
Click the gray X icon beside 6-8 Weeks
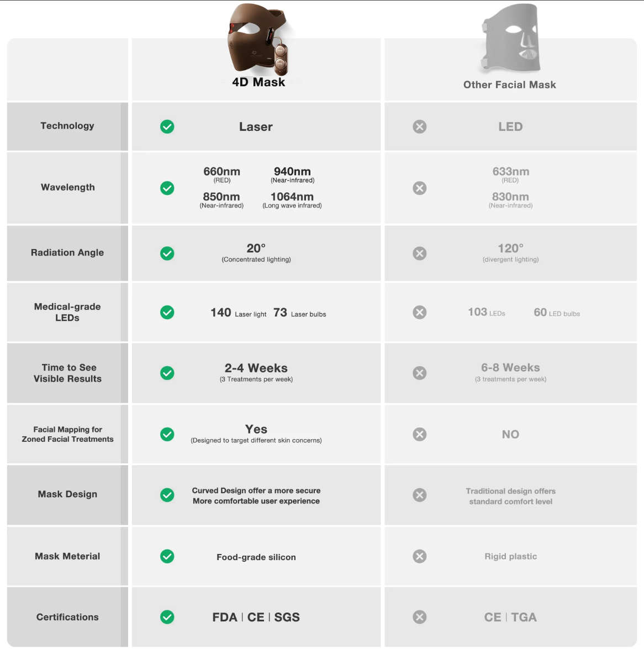420,373
